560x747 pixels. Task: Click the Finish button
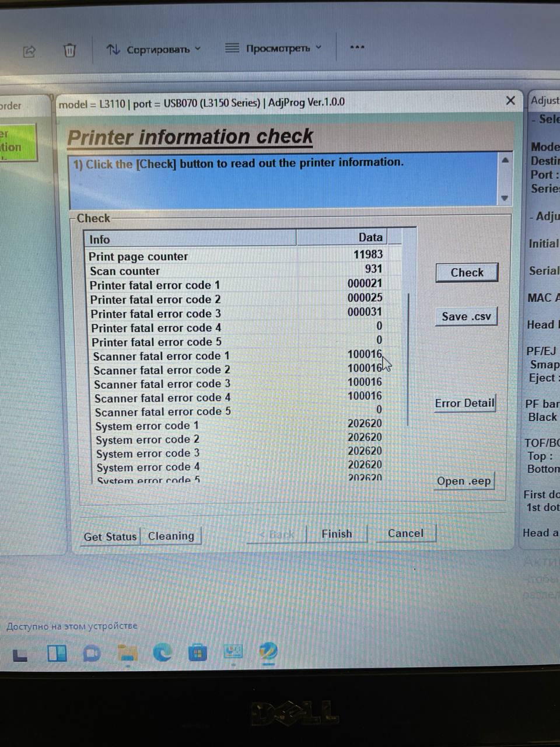click(x=337, y=533)
